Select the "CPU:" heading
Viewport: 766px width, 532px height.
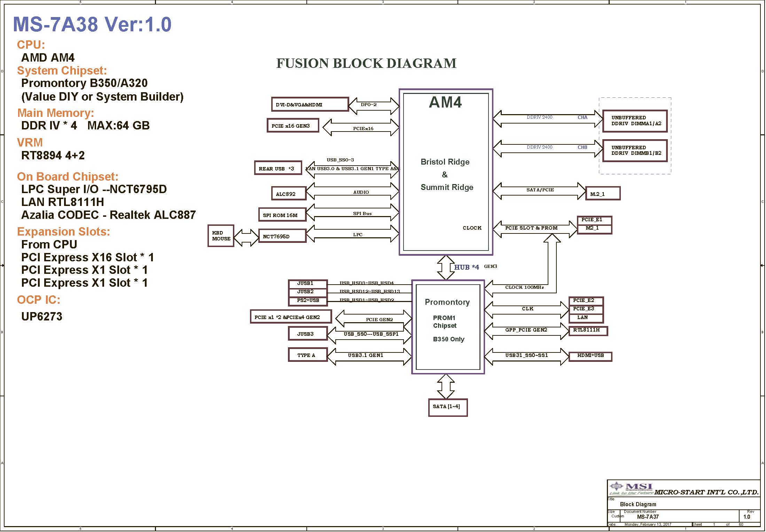pos(31,45)
